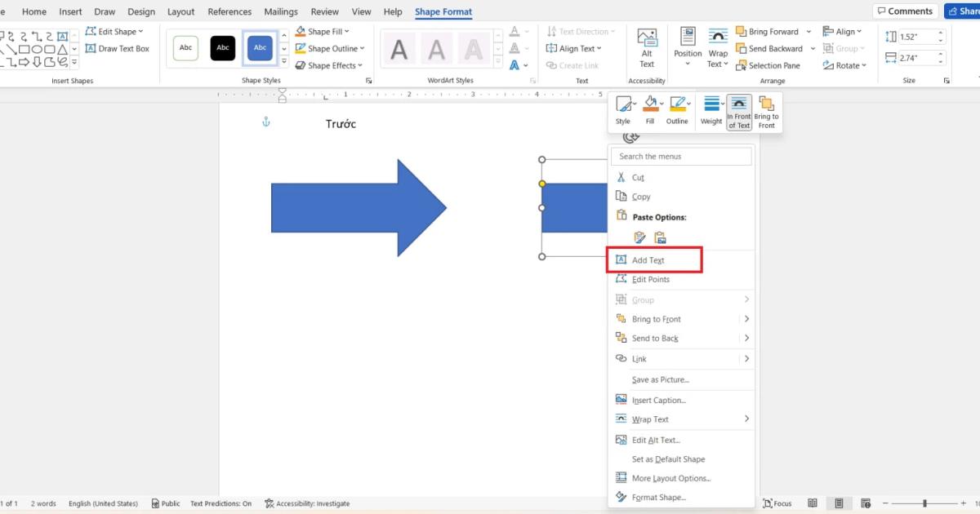The height and width of the screenshot is (514, 980).
Task: Open Bring Forward dropdown arrow
Action: pyautogui.click(x=808, y=32)
